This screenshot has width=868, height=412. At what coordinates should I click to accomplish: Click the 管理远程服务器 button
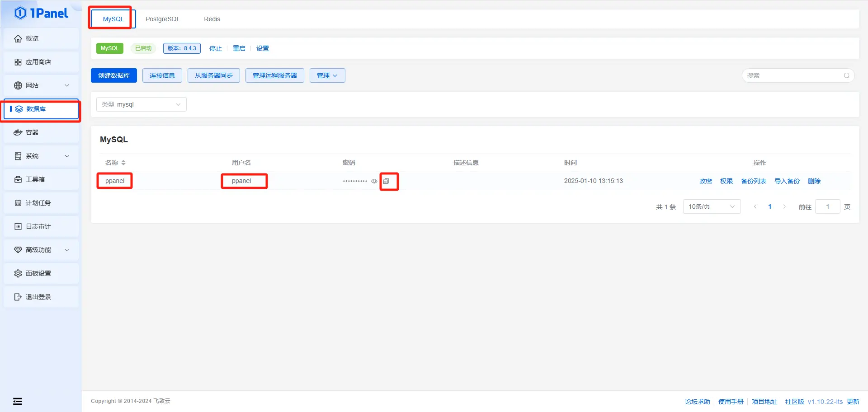(x=275, y=75)
